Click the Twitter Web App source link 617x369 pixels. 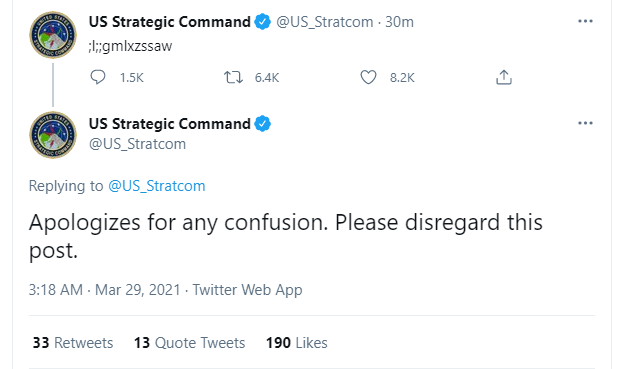coord(247,290)
